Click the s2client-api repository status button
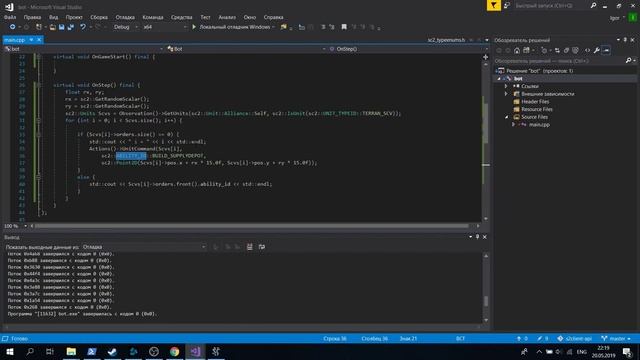The height and width of the screenshot is (360, 640). [x=575, y=339]
